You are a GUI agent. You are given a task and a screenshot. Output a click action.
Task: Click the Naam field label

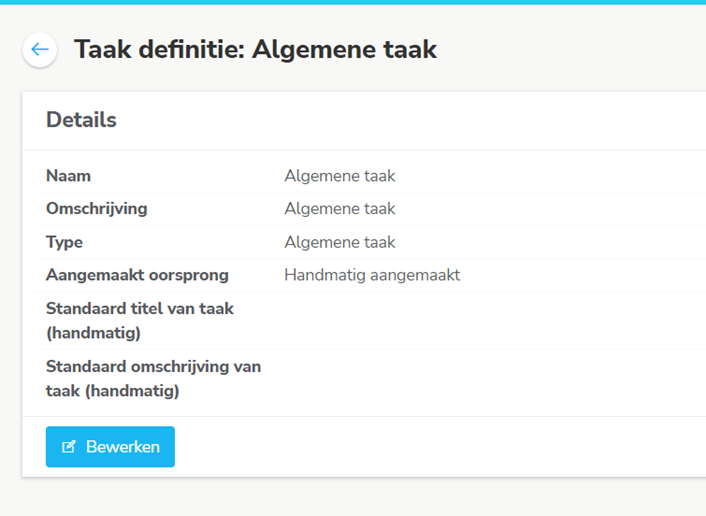tap(68, 176)
